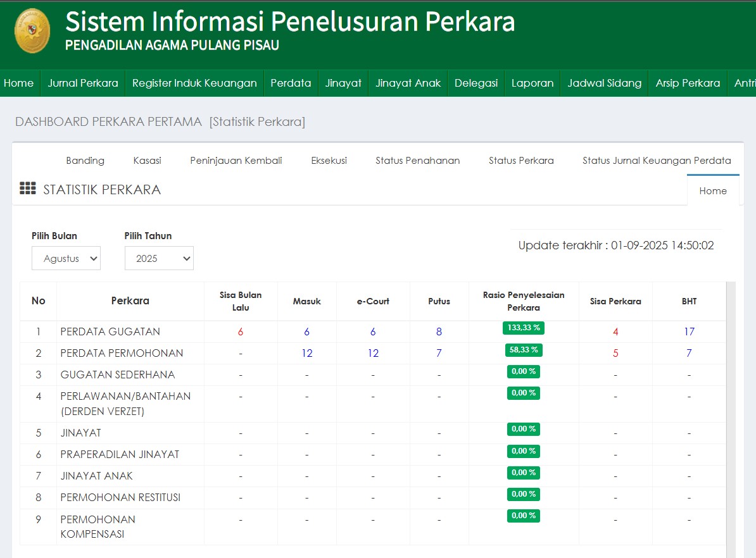
Task: Click the table's vertical scrollbar
Action: [731, 411]
